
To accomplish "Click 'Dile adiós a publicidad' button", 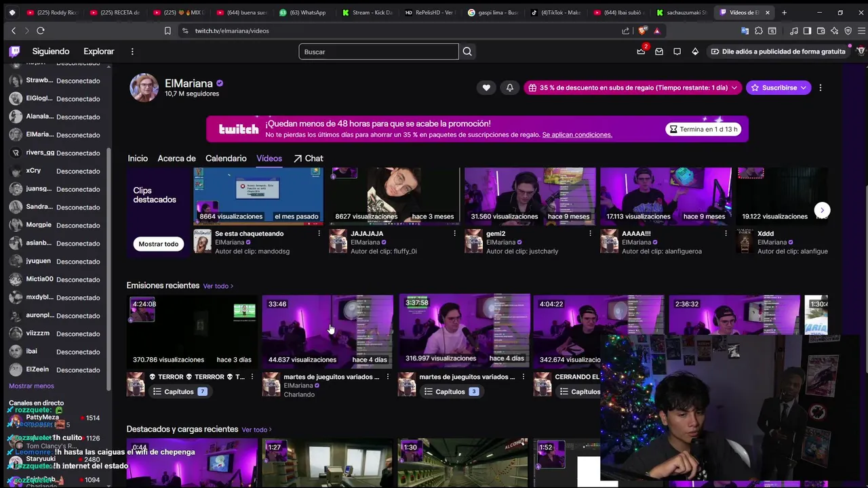I will (x=778, y=52).
